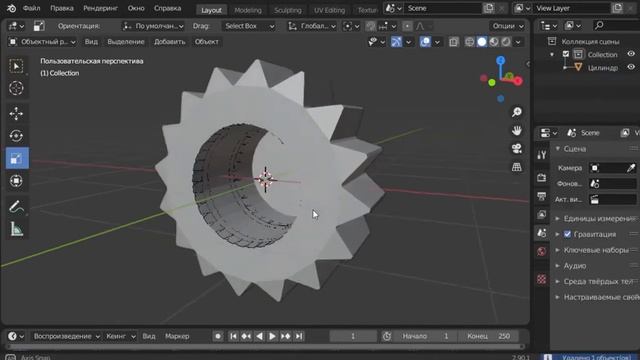Activate the Scale tool

click(x=17, y=158)
